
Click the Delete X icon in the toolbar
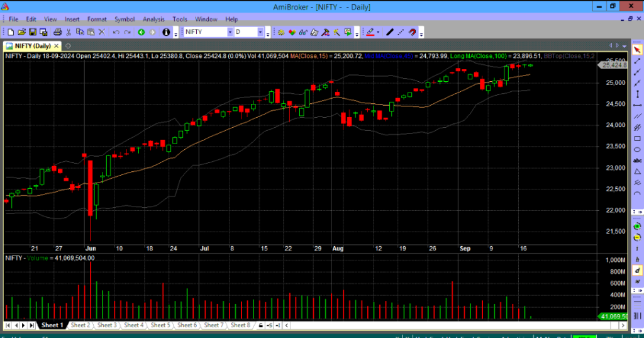pyautogui.click(x=102, y=32)
